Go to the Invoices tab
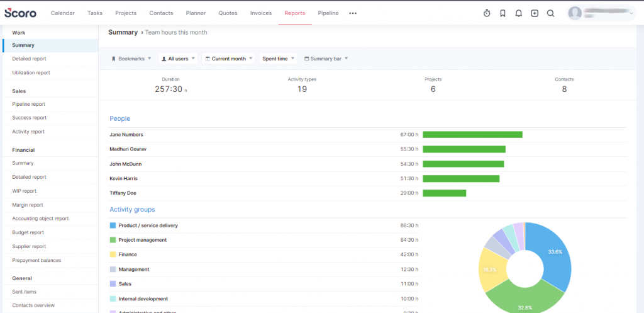 (x=261, y=13)
